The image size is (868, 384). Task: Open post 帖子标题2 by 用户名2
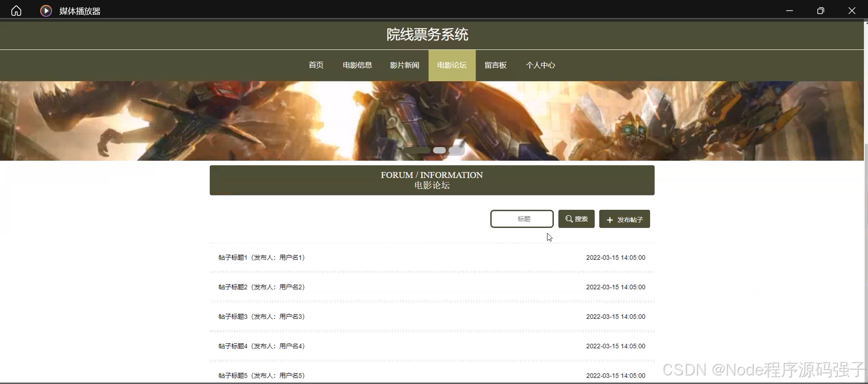pyautogui.click(x=262, y=287)
